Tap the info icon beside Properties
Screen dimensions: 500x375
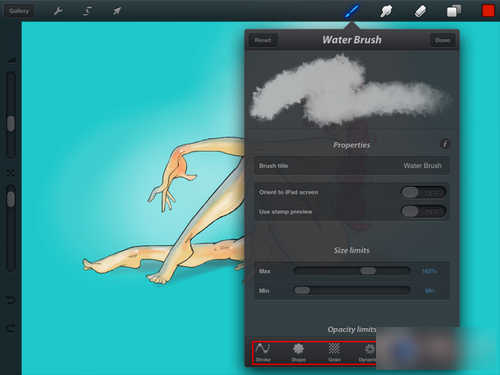click(x=445, y=144)
